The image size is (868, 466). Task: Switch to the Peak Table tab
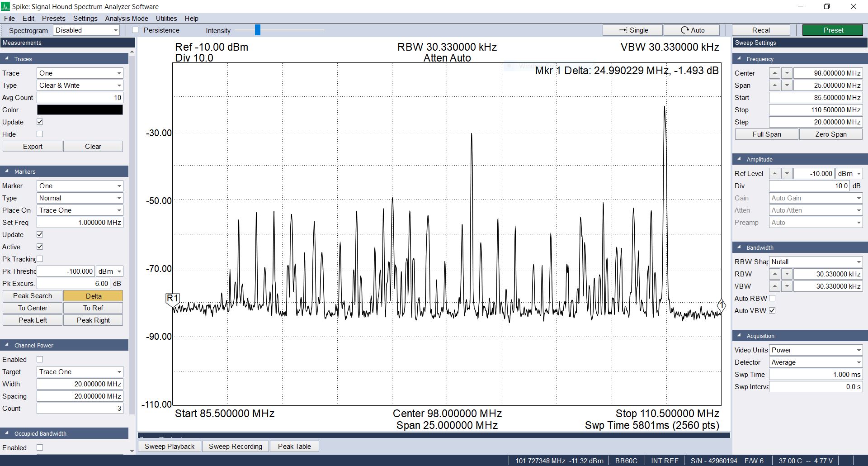pos(294,446)
